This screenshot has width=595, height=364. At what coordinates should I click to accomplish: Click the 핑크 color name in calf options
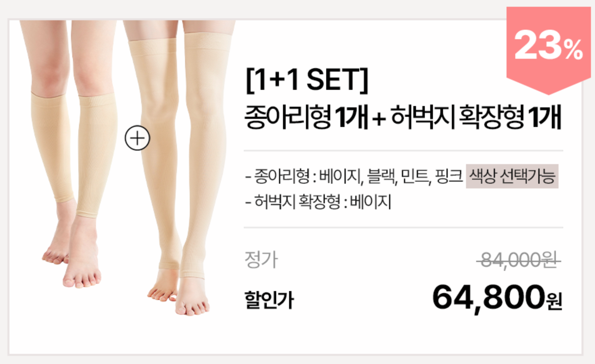tap(449, 176)
